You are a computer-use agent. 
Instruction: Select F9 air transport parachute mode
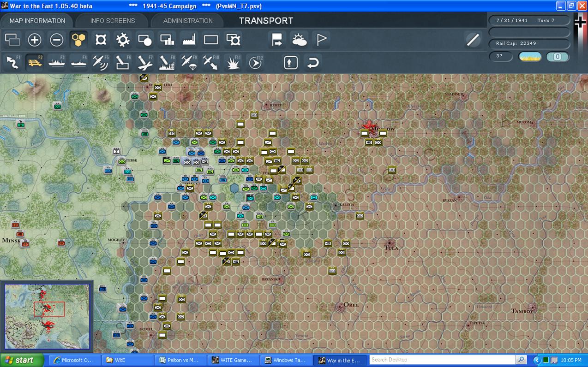point(189,62)
